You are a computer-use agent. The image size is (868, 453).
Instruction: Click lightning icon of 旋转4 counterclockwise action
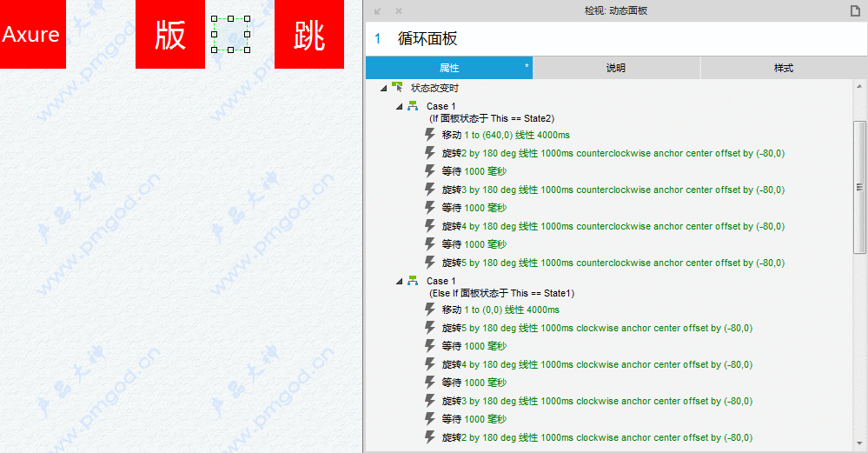tap(430, 226)
